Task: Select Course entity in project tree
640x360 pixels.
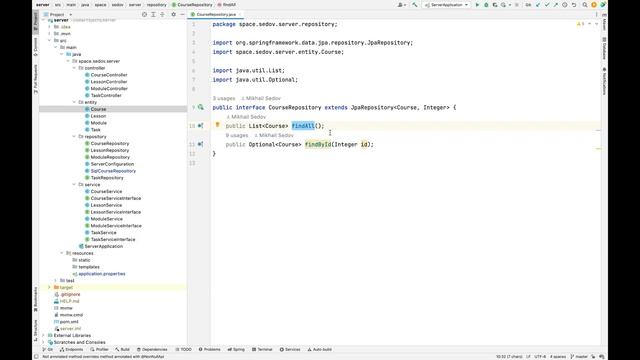Action: click(x=98, y=109)
